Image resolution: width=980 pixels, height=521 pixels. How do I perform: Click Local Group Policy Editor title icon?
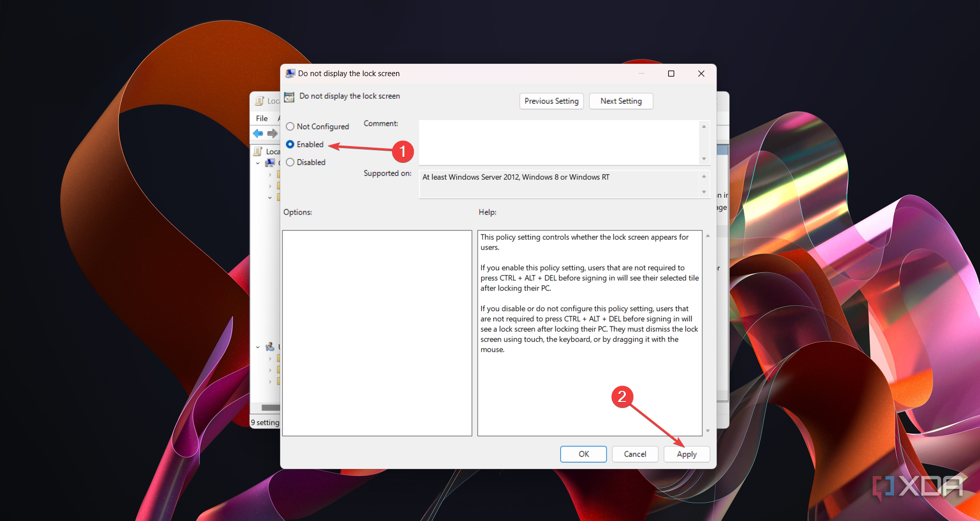click(x=259, y=101)
